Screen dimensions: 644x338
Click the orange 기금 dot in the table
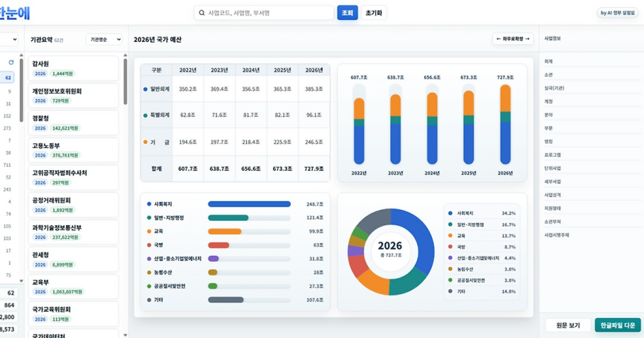click(x=145, y=142)
